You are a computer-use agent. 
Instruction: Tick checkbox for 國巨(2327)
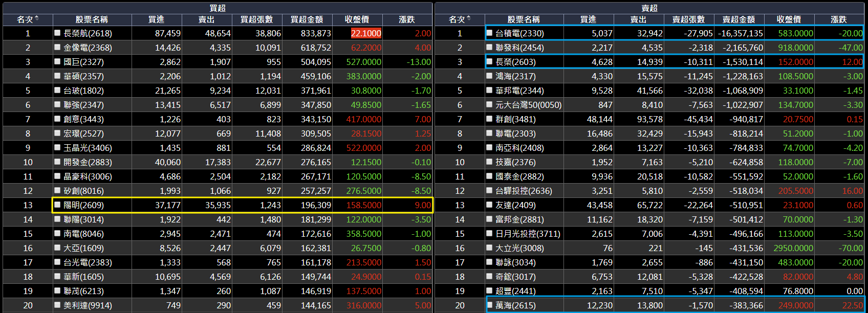click(57, 61)
